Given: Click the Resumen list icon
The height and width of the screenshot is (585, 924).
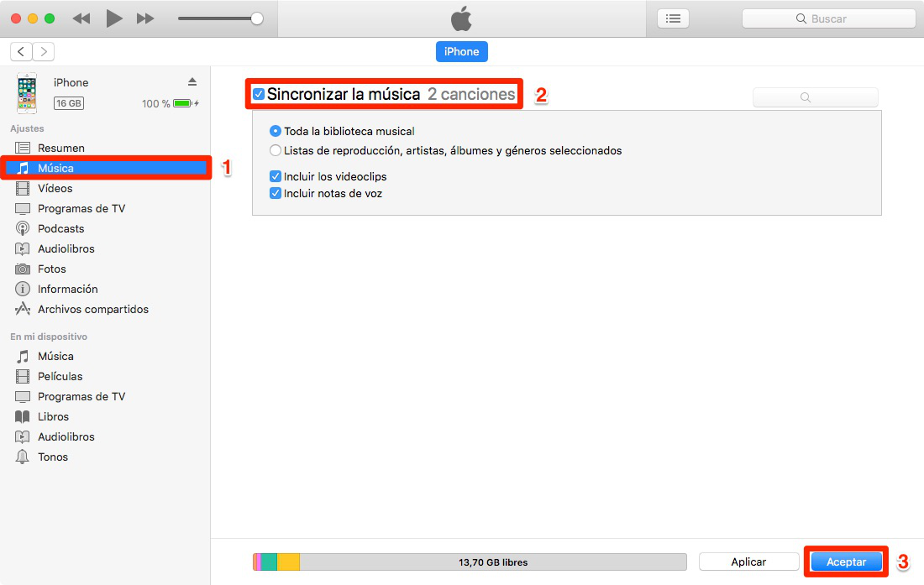Looking at the screenshot, I should pos(23,148).
